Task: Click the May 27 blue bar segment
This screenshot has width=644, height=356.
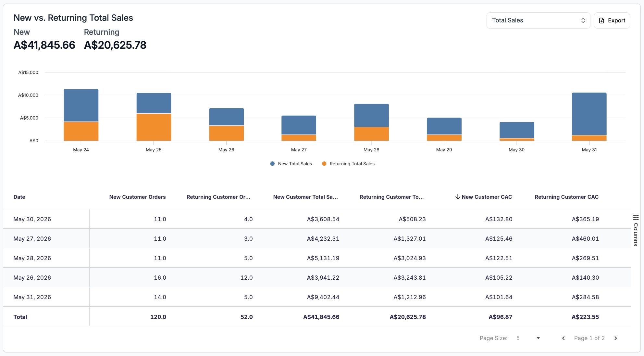Action: (299, 125)
